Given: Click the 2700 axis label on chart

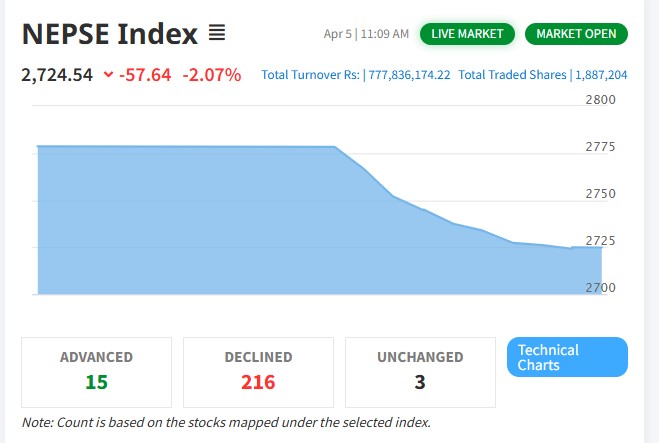Looking at the screenshot, I should tap(600, 288).
